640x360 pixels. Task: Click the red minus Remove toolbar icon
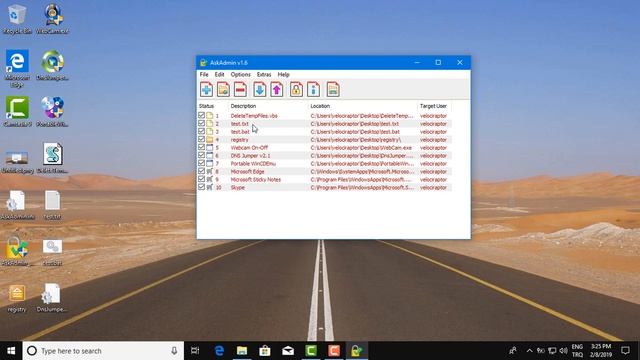coord(240,89)
